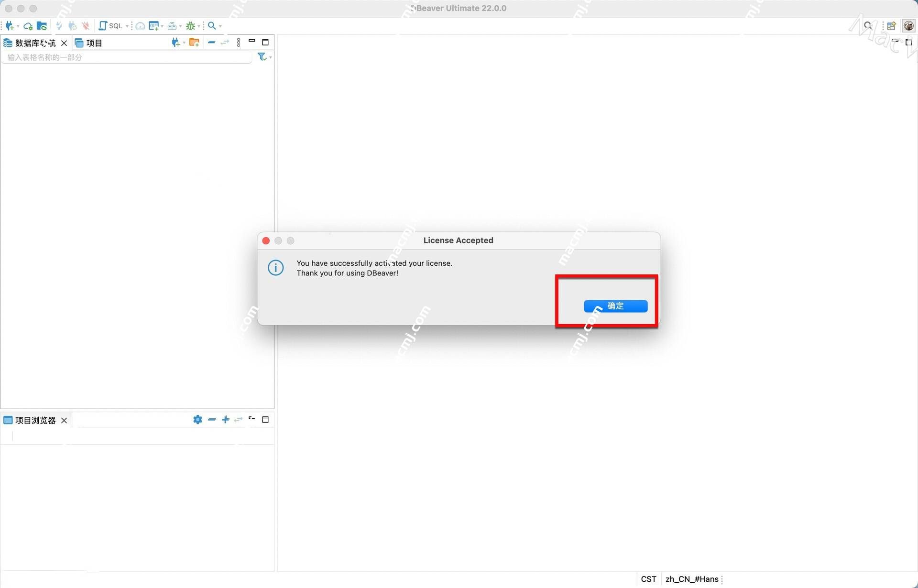Viewport: 918px width, 588px height.
Task: Click the 输入表格名称的一部分 filter field
Action: pos(127,57)
